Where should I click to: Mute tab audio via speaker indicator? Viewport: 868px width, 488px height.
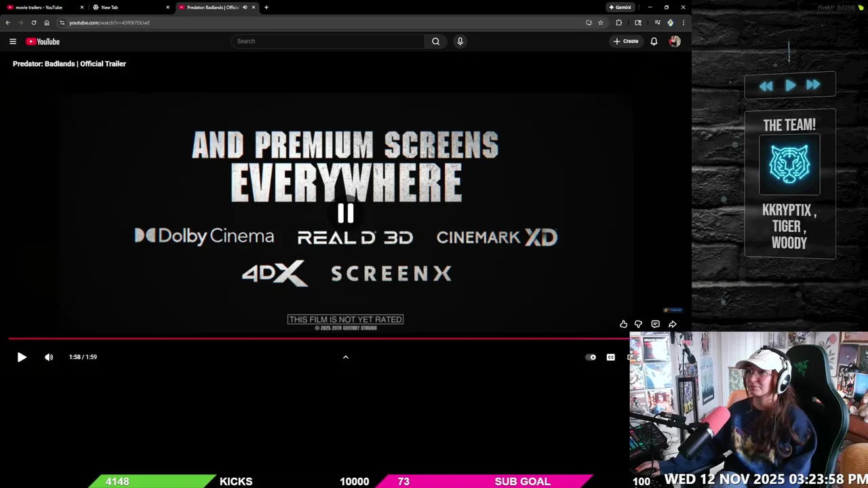pos(245,7)
